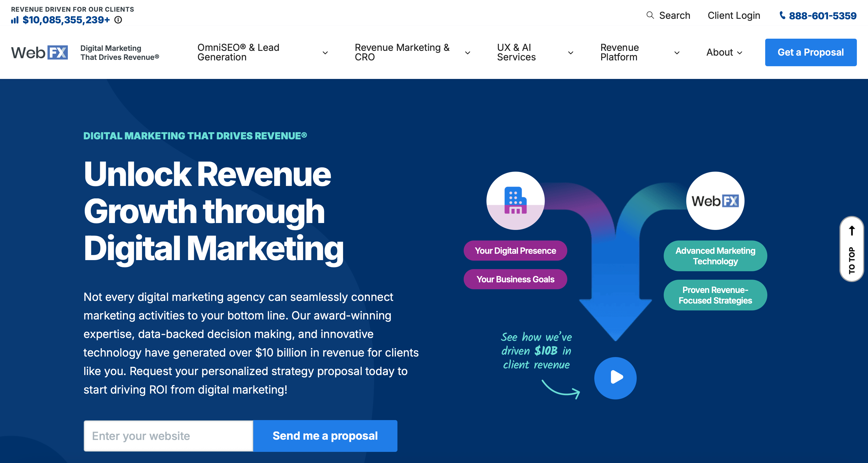Click the info icon beside revenue counter
This screenshot has width=868, height=463.
(x=118, y=20)
